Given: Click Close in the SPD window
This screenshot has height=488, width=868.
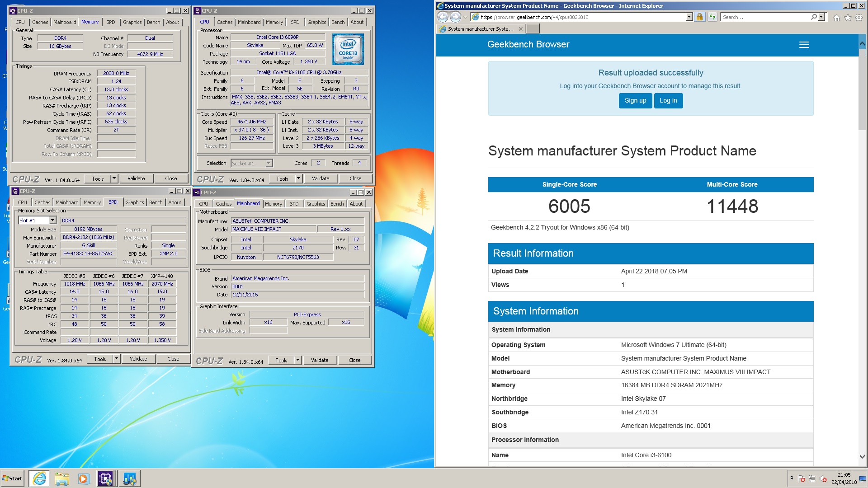Looking at the screenshot, I should [173, 359].
